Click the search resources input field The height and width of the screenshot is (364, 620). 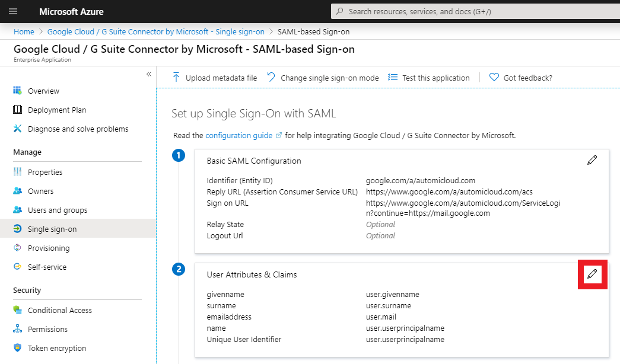point(475,11)
